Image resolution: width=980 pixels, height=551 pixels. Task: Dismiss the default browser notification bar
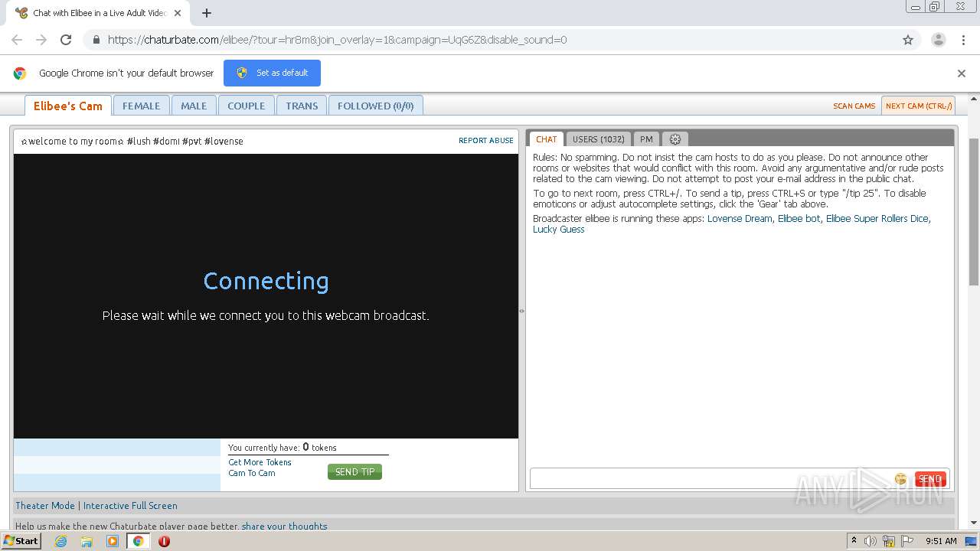(x=962, y=73)
